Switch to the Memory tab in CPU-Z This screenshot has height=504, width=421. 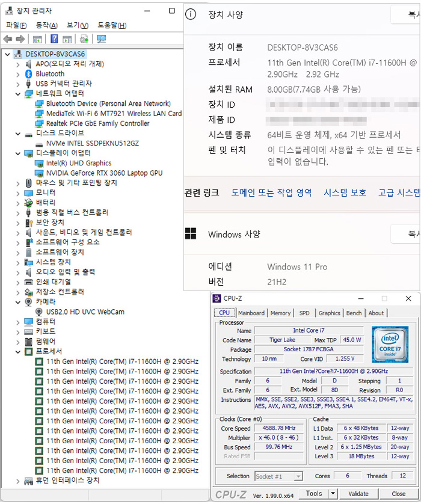tap(280, 313)
